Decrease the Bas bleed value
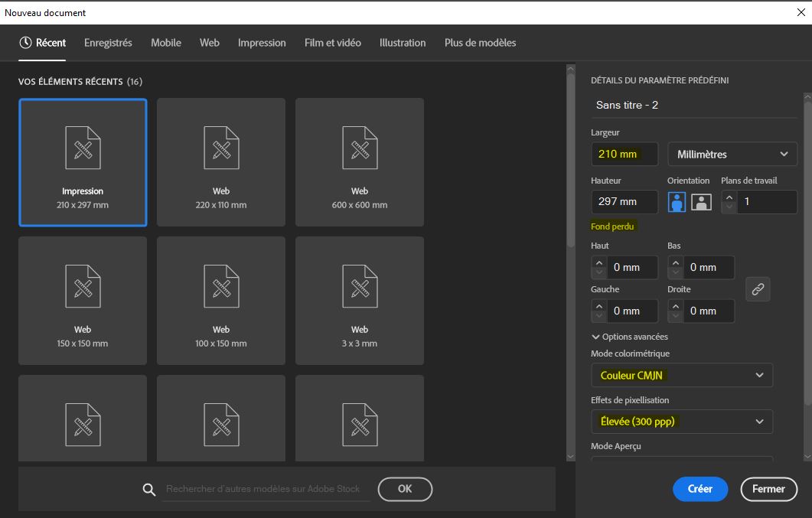The image size is (812, 518). [676, 272]
